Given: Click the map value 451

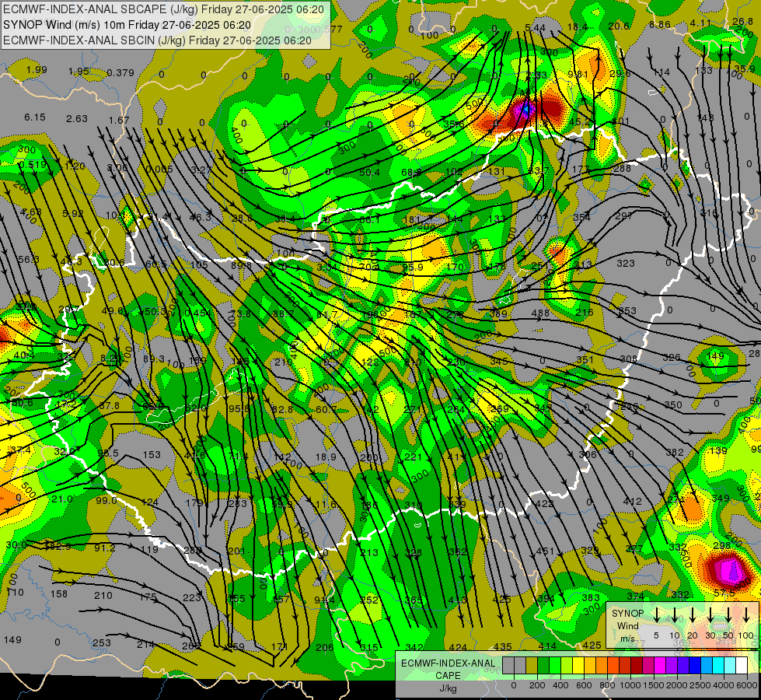Looking at the screenshot, I should click(545, 551).
